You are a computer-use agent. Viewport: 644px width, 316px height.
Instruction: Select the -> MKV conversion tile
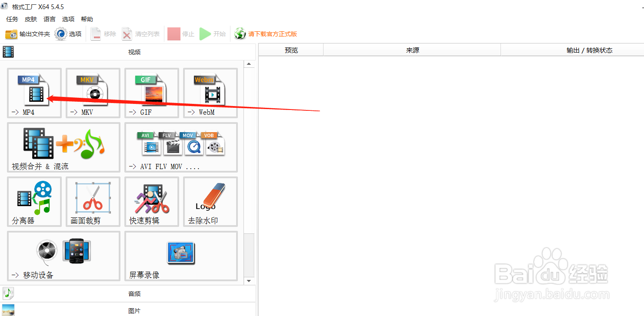[93, 93]
